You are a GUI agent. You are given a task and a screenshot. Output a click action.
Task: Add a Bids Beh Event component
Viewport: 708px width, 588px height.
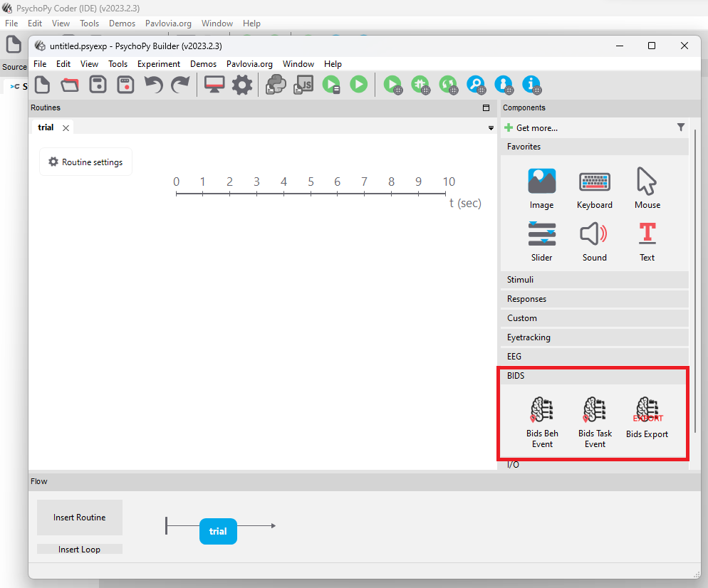pos(542,422)
